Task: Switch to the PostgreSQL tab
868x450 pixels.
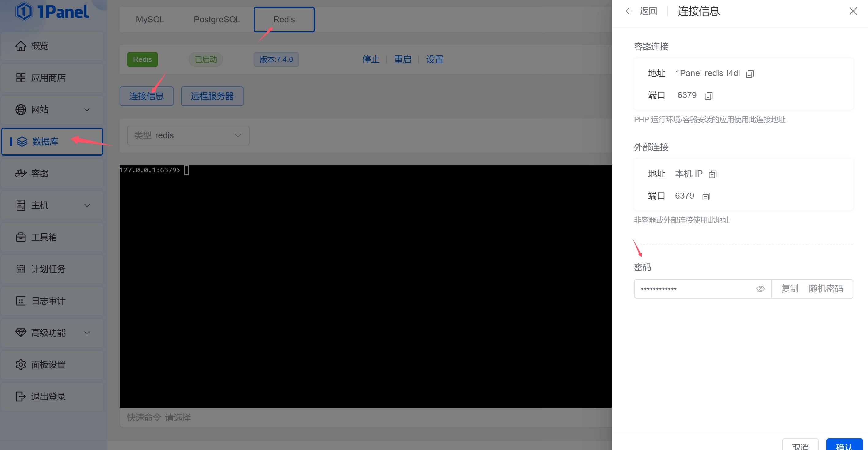Action: [x=217, y=20]
